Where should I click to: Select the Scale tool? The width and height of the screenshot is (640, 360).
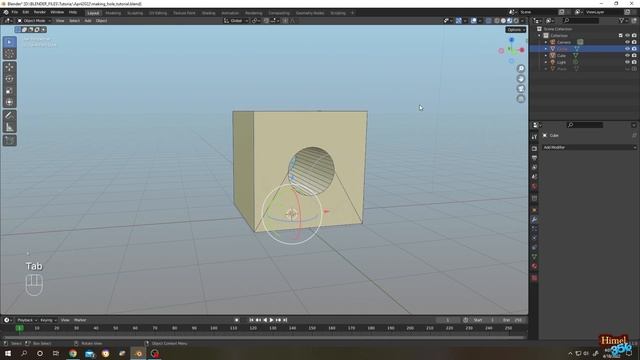10,91
